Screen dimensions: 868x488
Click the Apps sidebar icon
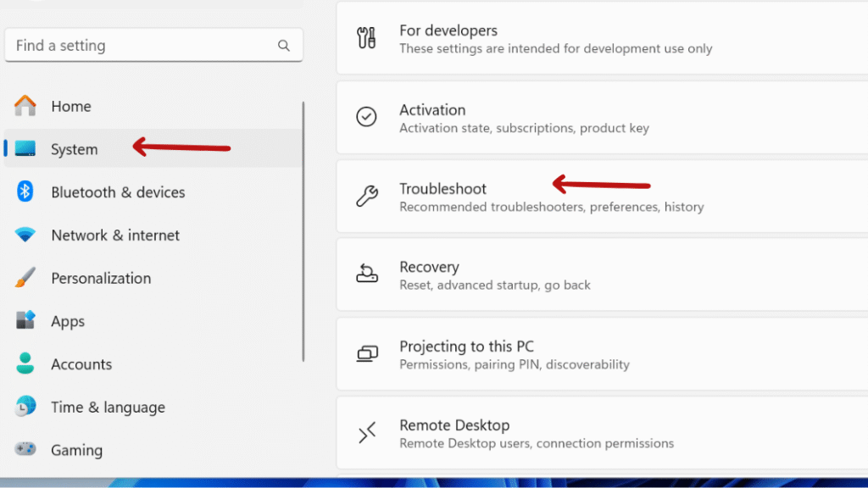25,320
